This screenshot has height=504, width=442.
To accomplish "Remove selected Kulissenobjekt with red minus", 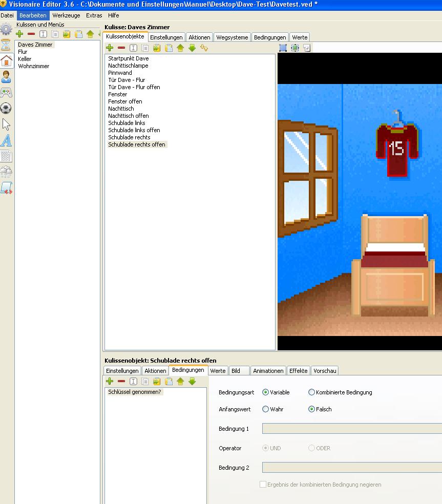I will pos(121,48).
